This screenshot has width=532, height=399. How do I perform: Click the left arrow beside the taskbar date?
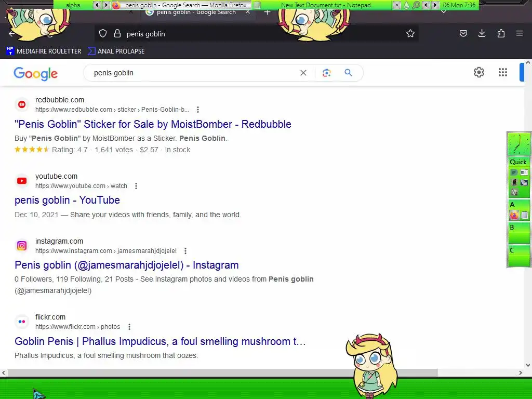[426, 5]
